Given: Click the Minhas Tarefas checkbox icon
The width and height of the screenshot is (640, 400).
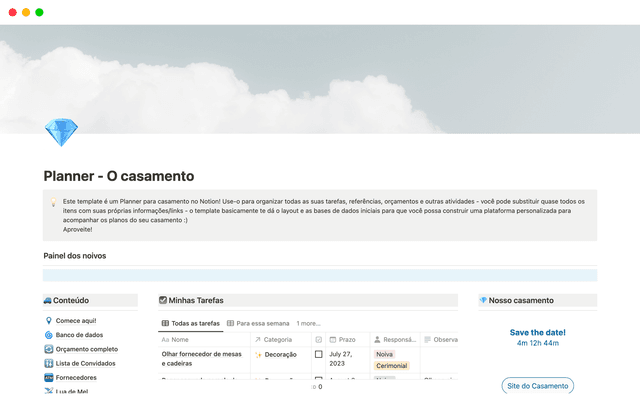Looking at the screenshot, I should pyautogui.click(x=163, y=300).
